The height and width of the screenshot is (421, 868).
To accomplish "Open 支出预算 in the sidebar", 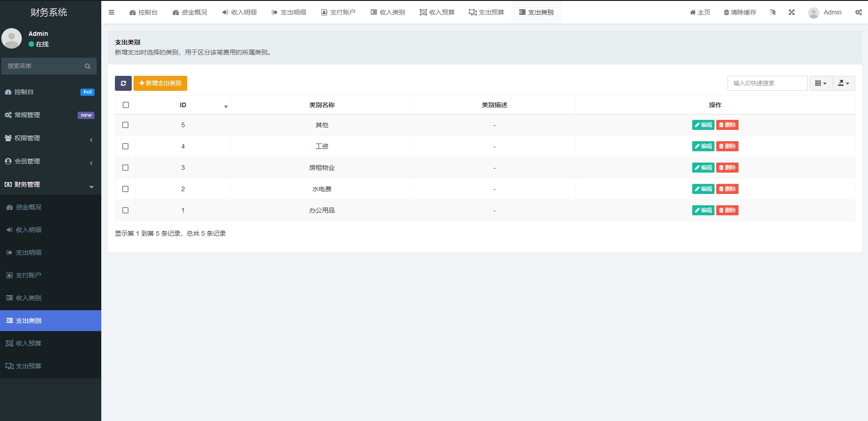I will point(28,366).
